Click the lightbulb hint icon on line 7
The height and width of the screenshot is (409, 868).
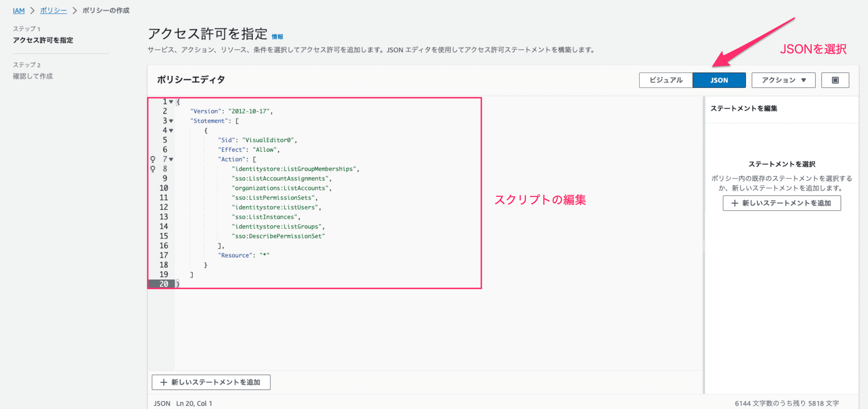[153, 159]
